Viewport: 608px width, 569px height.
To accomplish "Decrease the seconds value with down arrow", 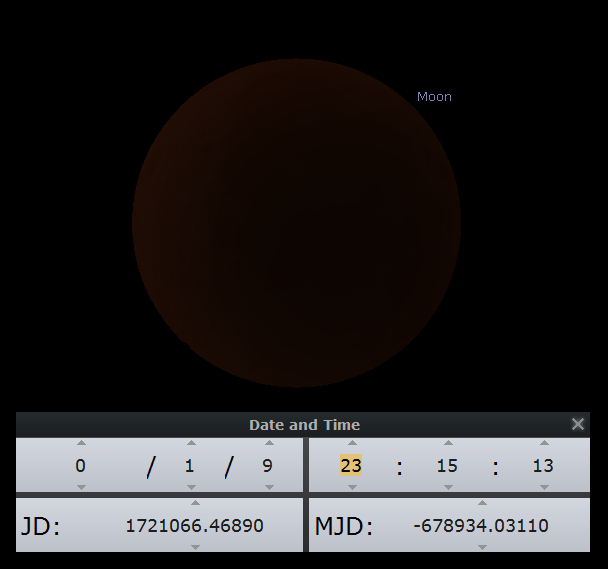I will [544, 487].
